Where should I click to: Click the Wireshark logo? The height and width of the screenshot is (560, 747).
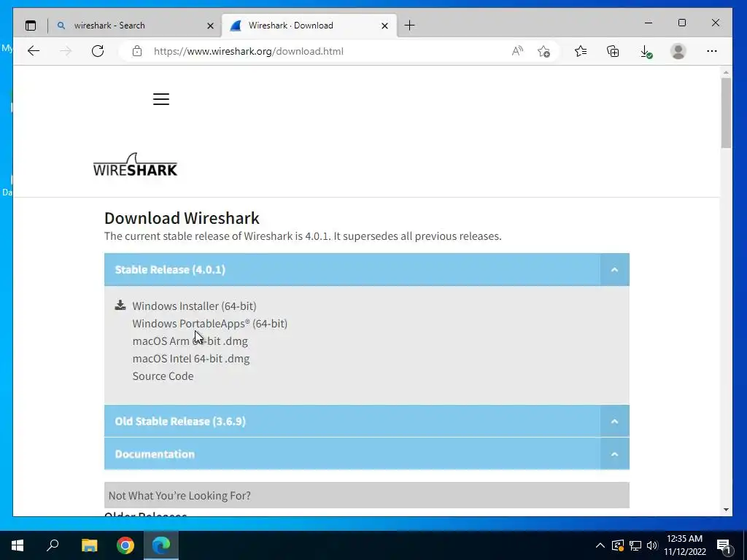135,165
